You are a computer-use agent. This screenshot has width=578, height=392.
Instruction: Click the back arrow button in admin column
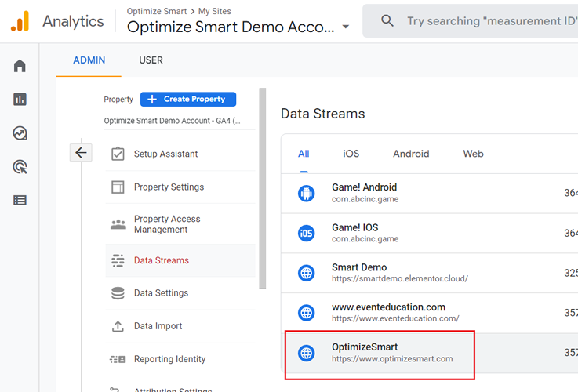tap(81, 153)
